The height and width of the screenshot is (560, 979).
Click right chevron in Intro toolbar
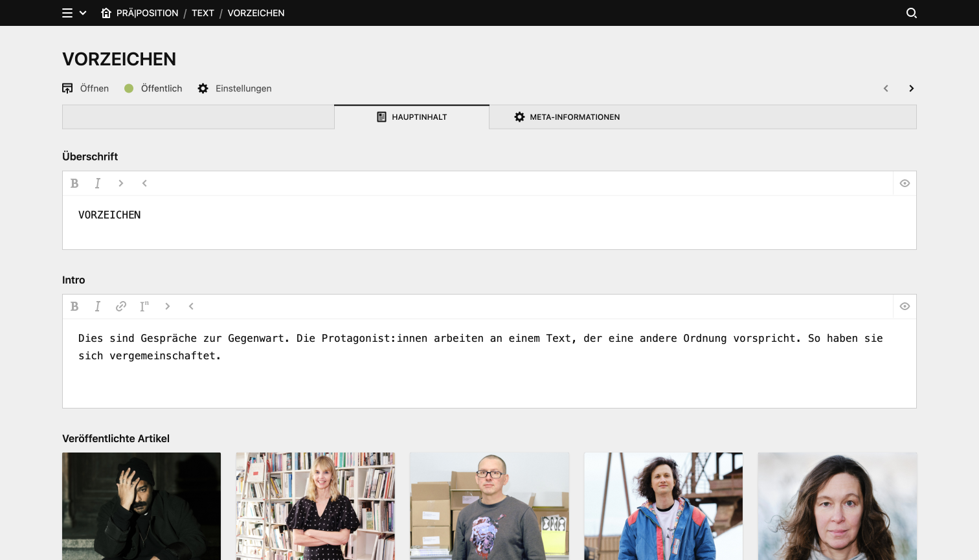[168, 306]
